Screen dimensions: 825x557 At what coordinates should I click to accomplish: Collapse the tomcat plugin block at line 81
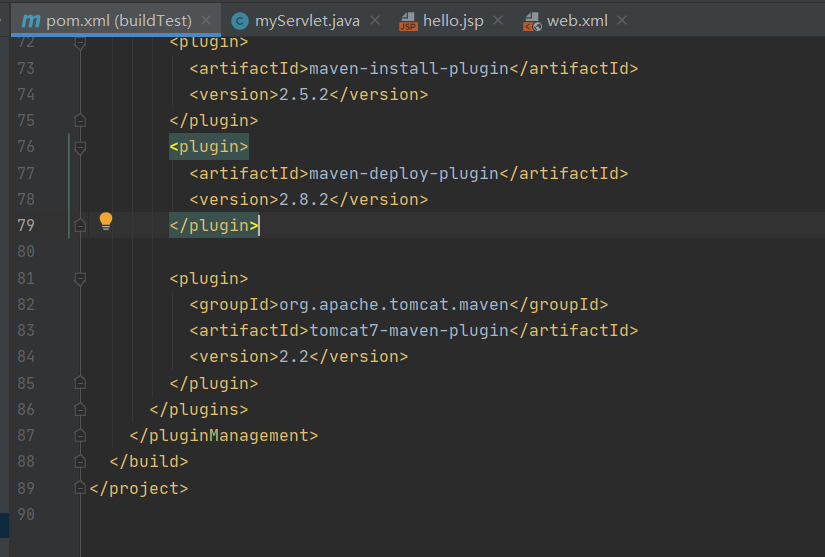point(80,278)
